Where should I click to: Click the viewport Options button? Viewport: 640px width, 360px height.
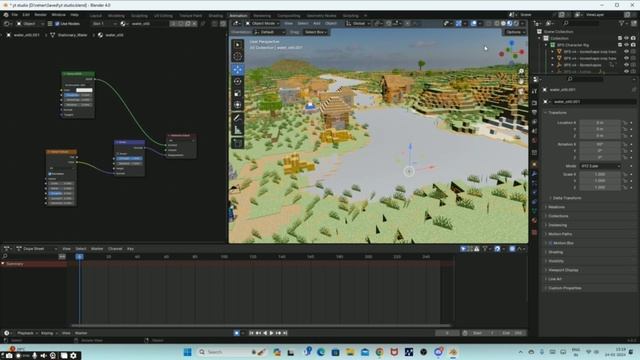coord(515,32)
